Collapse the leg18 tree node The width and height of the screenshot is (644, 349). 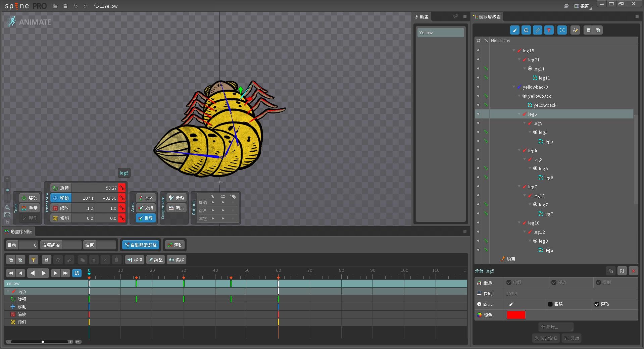pyautogui.click(x=514, y=51)
